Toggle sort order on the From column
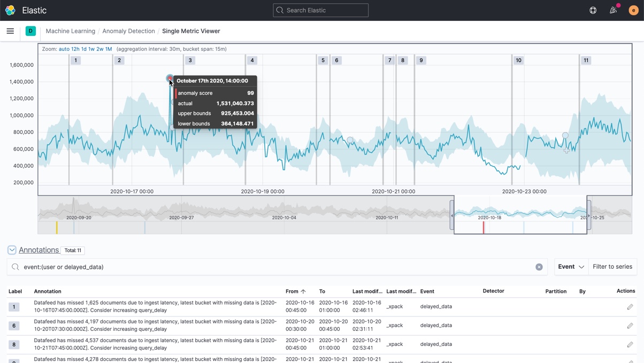 click(294, 291)
